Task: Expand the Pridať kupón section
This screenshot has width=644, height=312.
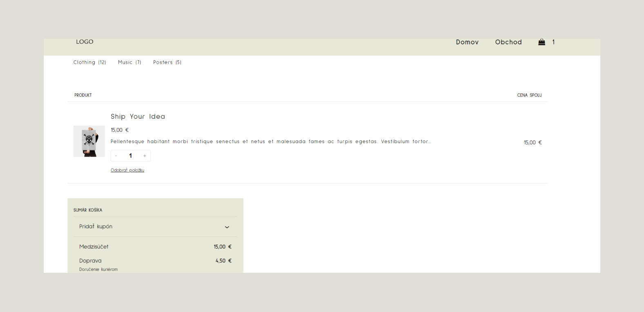Action: tap(155, 227)
